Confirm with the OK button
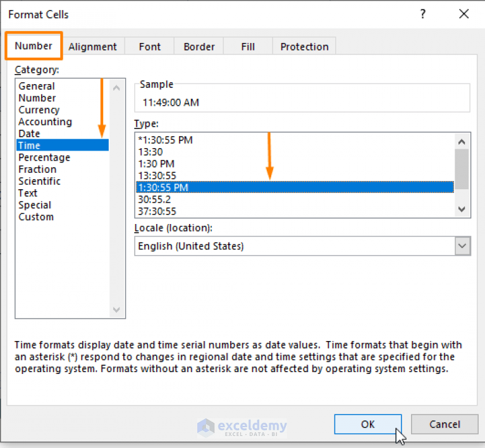Image resolution: width=485 pixels, height=448 pixels. click(368, 424)
